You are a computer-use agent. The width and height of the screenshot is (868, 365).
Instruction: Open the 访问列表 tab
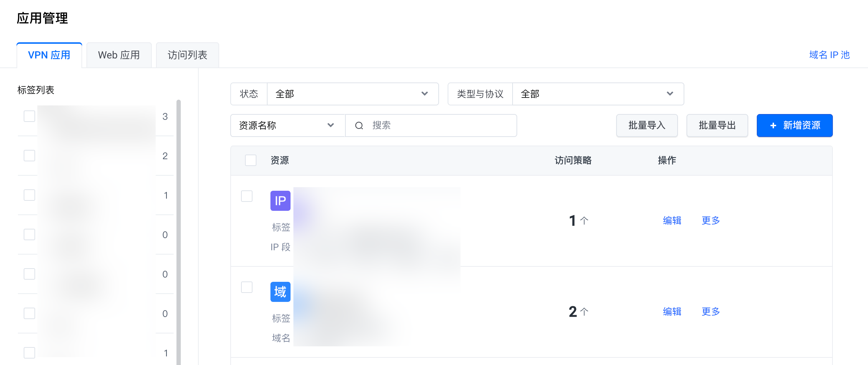[x=187, y=55]
